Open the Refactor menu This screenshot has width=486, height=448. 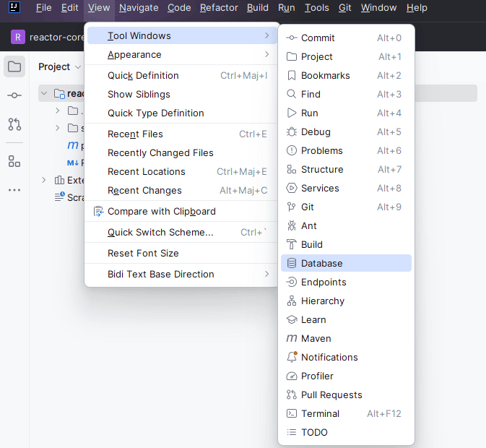point(219,7)
